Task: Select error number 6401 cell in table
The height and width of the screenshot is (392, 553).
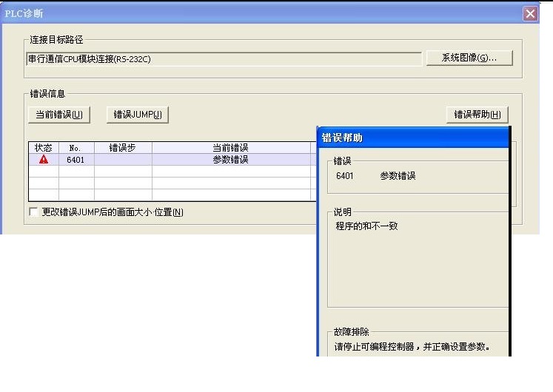Action: coord(76,159)
